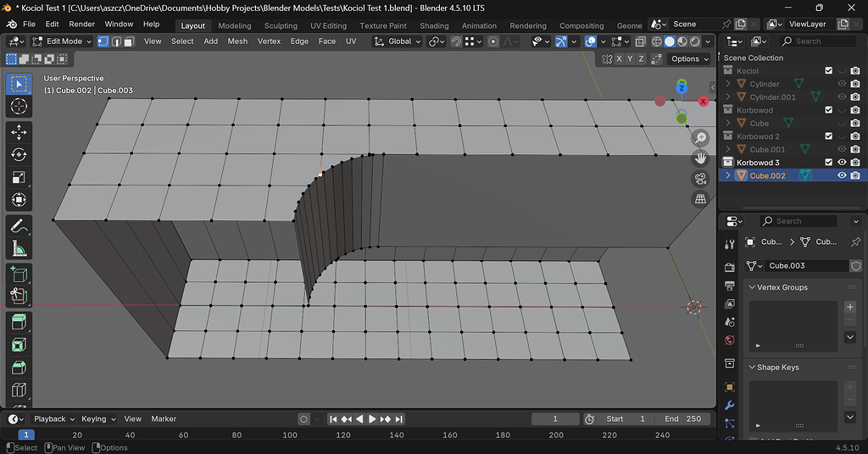868x454 pixels.
Task: Open the File menu
Action: click(29, 25)
